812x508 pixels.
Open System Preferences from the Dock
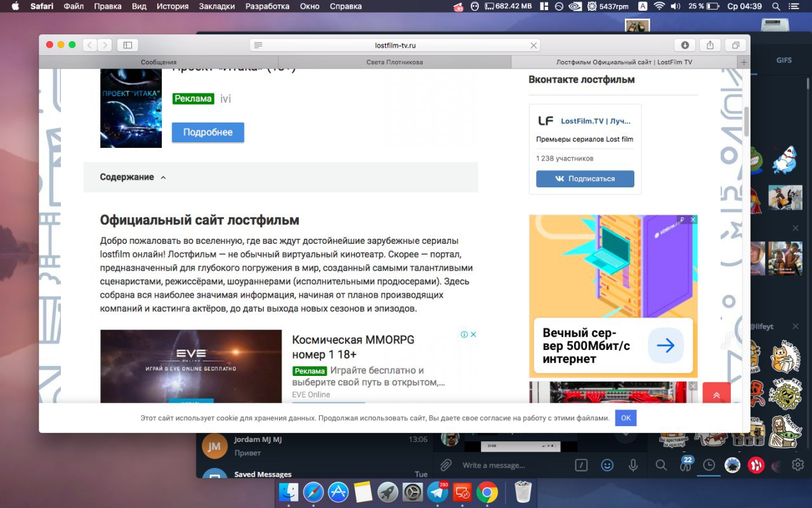coord(412,492)
